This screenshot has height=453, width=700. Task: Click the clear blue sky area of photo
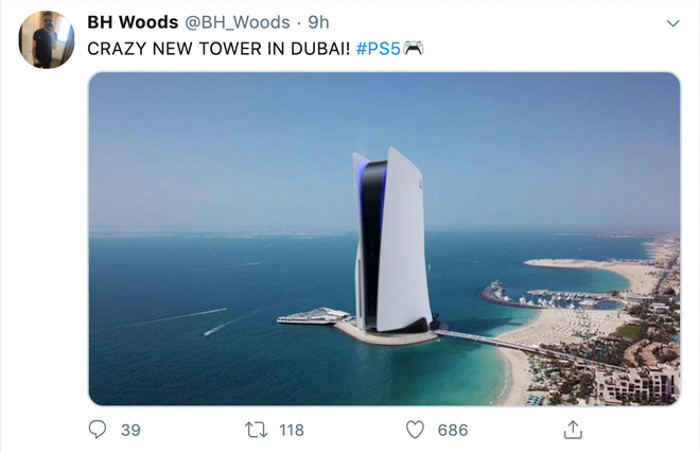(x=223, y=147)
